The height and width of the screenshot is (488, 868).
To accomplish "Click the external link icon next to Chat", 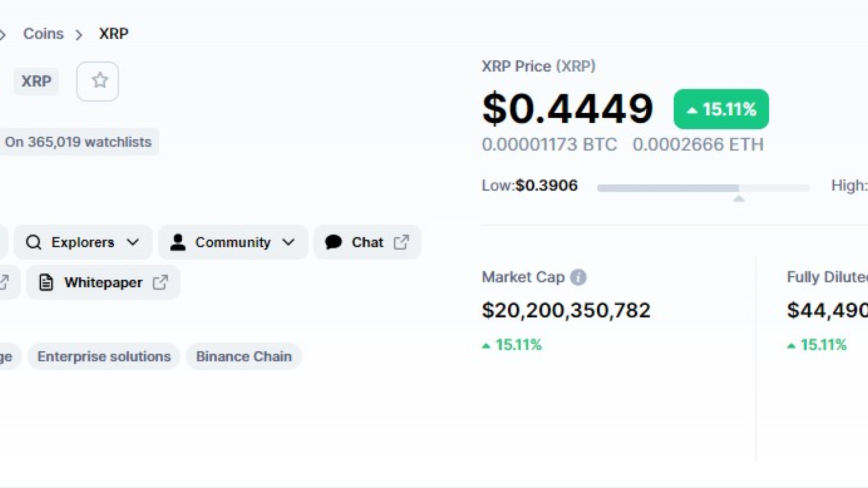I will [401, 242].
